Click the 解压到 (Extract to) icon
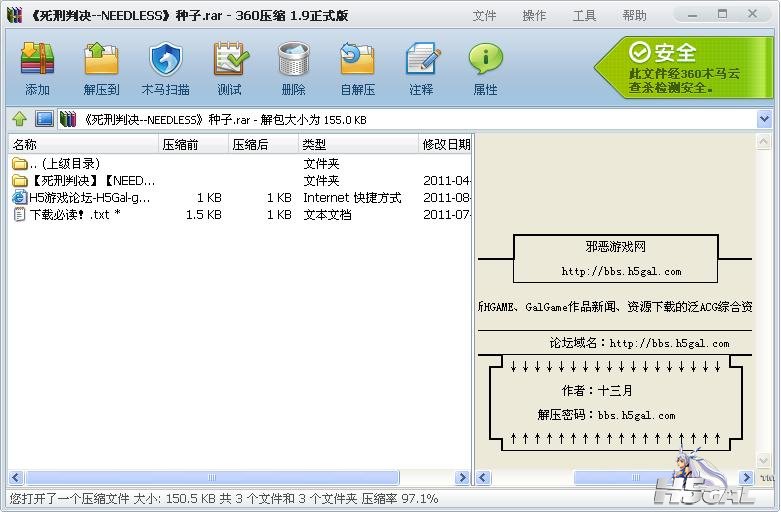Viewport: 781px width, 512px height. pos(101,66)
